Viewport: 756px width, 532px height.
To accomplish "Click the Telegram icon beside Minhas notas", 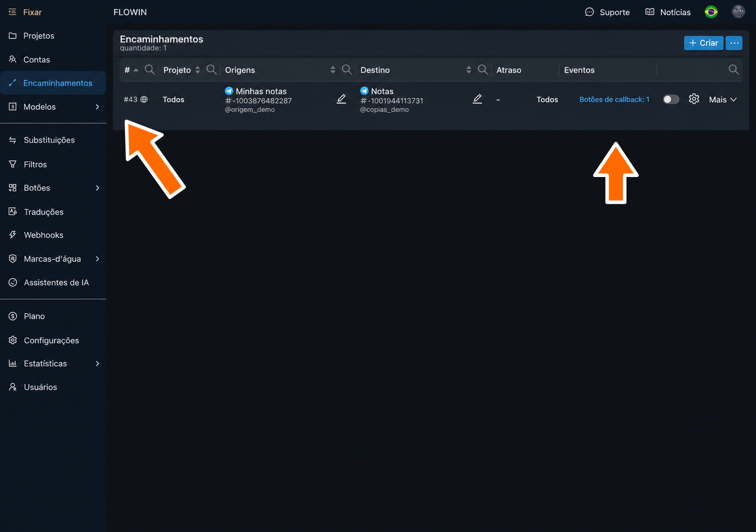I will [229, 91].
